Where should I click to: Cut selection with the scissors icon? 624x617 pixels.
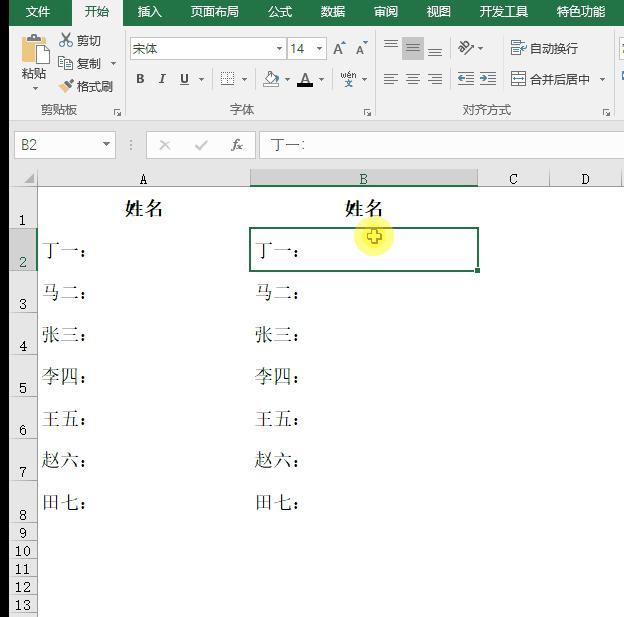coord(66,40)
